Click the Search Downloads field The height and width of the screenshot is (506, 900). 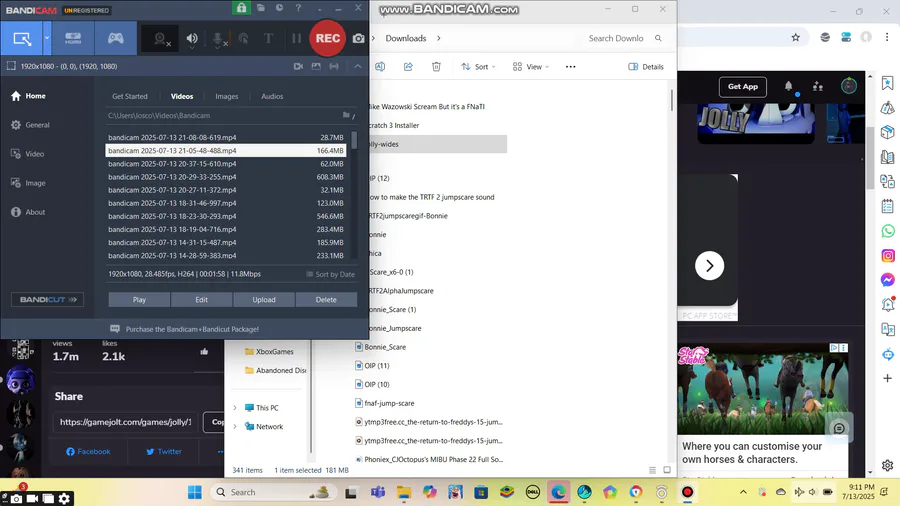[x=625, y=38]
